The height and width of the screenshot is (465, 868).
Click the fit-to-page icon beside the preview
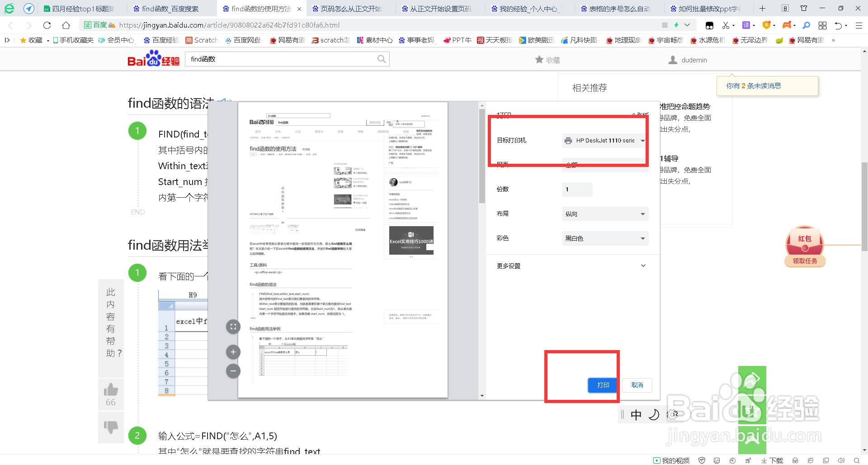(x=233, y=327)
